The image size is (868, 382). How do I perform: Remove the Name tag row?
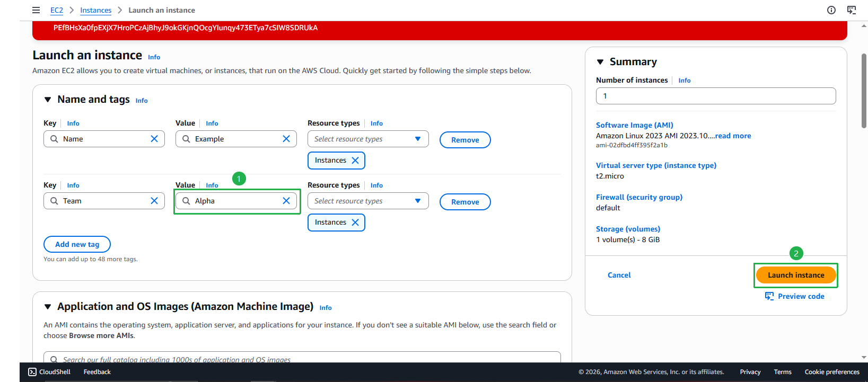coord(465,140)
